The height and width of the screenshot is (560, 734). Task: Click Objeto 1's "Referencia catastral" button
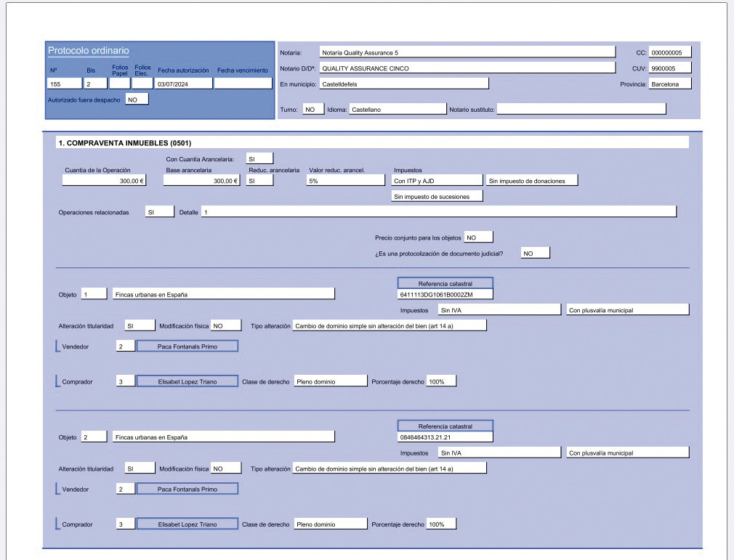click(x=445, y=283)
